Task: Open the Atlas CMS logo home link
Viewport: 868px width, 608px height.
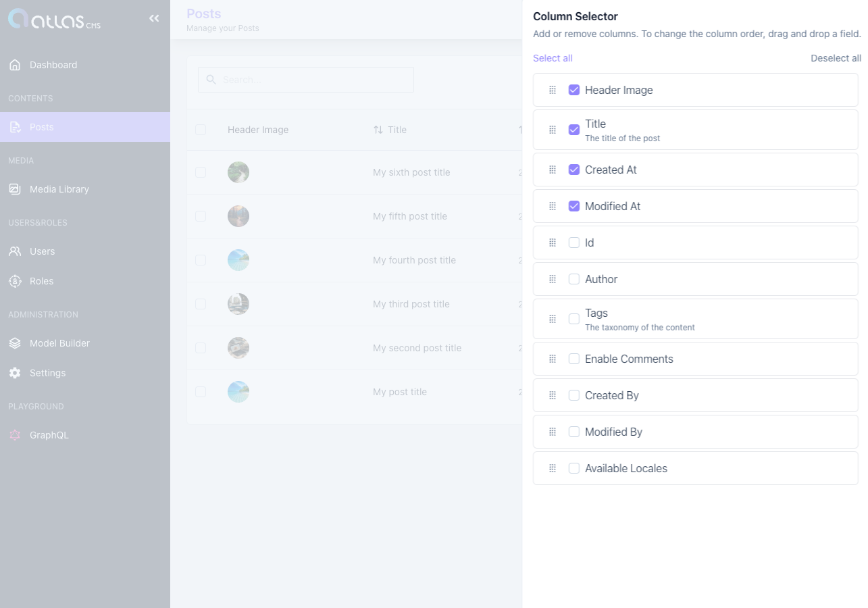Action: (x=54, y=19)
